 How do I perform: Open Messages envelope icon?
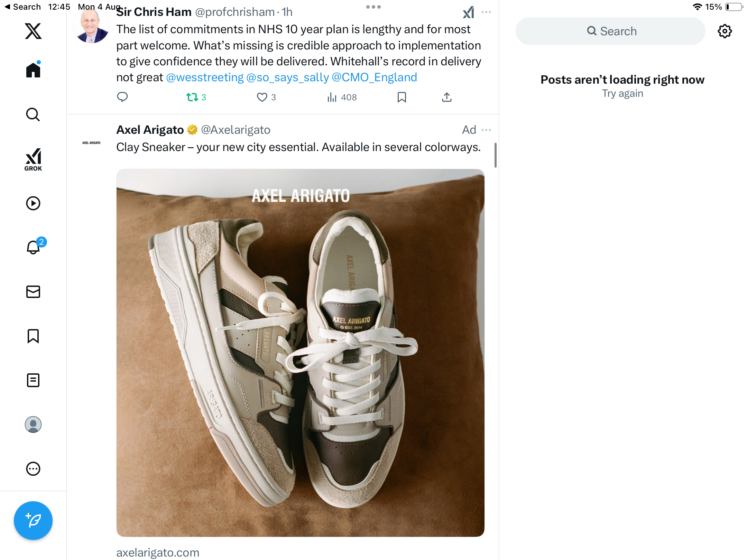33,292
